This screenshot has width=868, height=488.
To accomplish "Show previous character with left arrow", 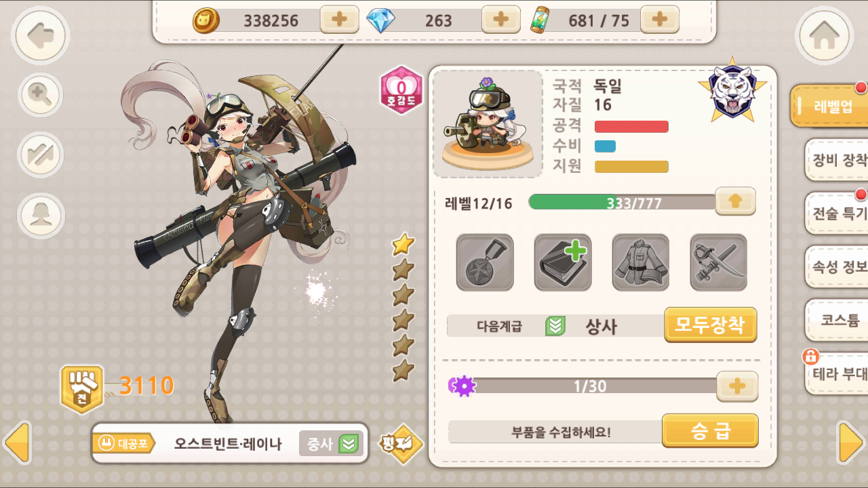I will point(18,443).
